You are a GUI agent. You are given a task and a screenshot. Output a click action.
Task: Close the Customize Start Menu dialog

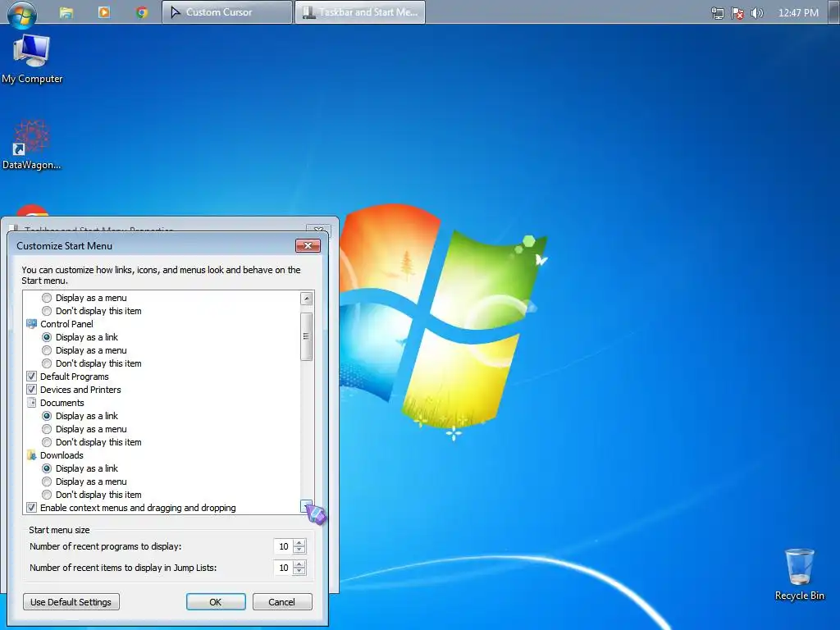tap(308, 245)
